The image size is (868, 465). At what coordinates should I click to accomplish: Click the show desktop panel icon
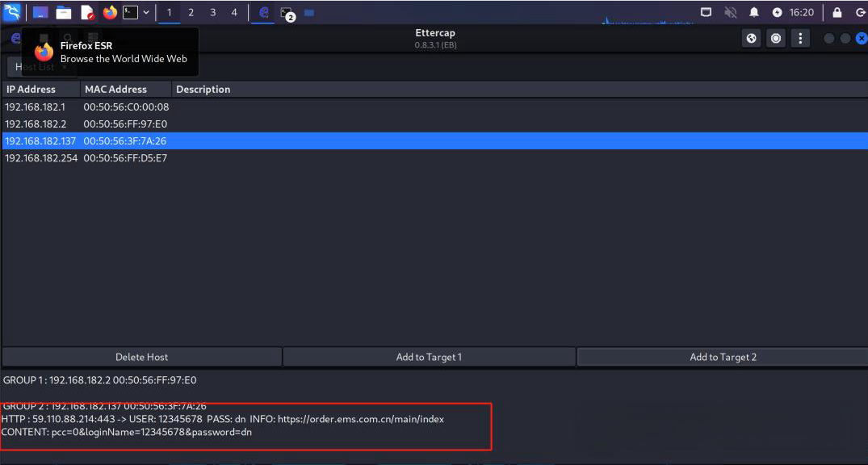click(x=40, y=12)
